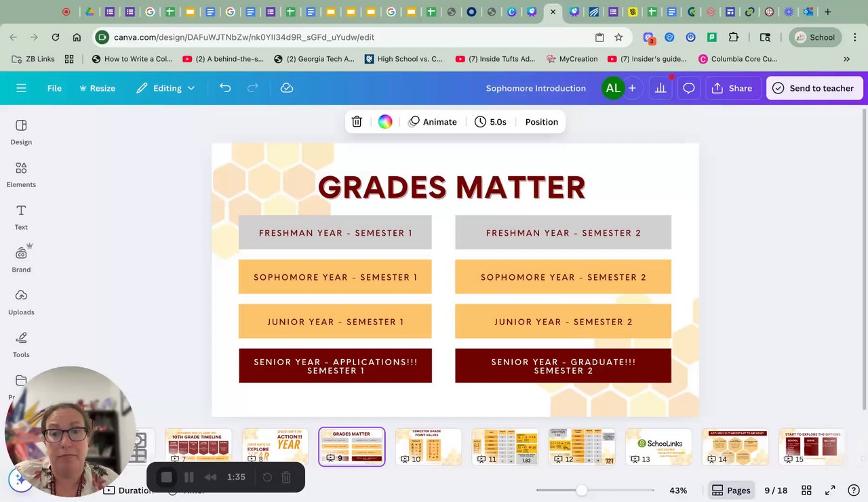Open ZB Links bookmark folder
Screen dimensions: 868x502
coord(34,59)
